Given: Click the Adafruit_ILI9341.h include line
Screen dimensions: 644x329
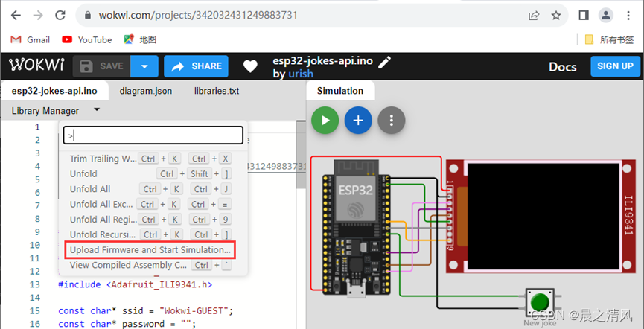Looking at the screenshot, I should point(136,284).
